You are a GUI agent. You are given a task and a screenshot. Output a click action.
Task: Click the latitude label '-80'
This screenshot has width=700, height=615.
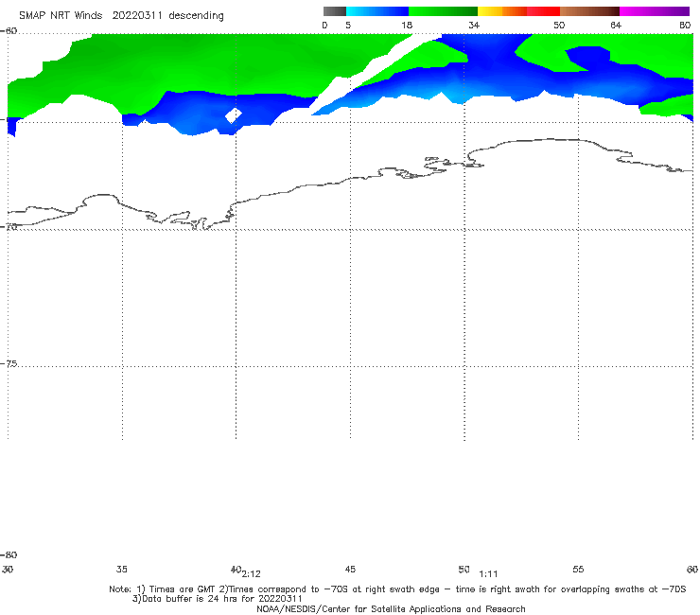tap(9, 554)
